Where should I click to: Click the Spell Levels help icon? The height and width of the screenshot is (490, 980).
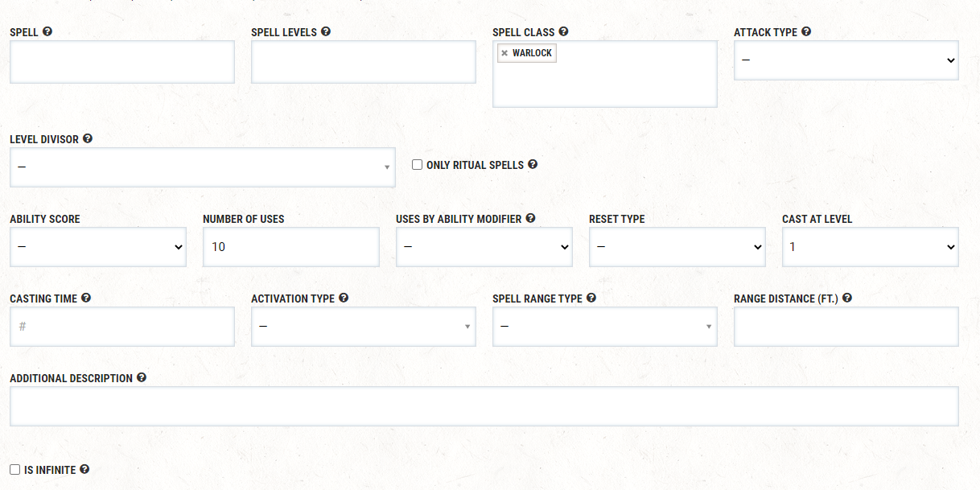(326, 32)
